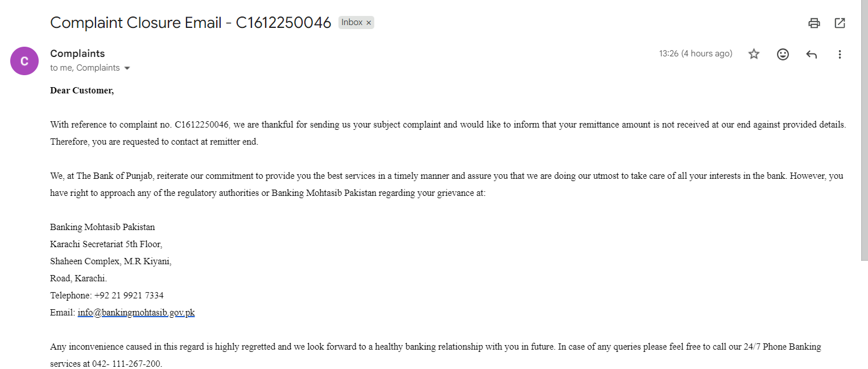Open the info@bankingmohtasib.gov.pk email link
This screenshot has height=369, width=868.
pos(136,313)
